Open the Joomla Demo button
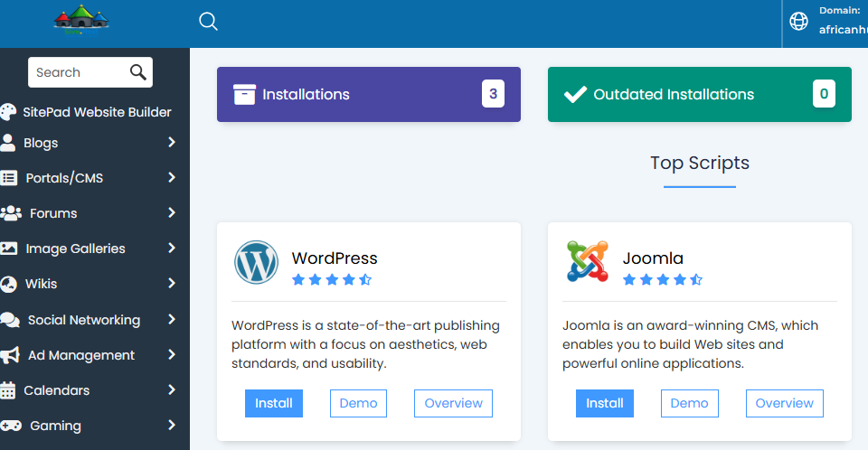The width and height of the screenshot is (868, 450). click(689, 404)
